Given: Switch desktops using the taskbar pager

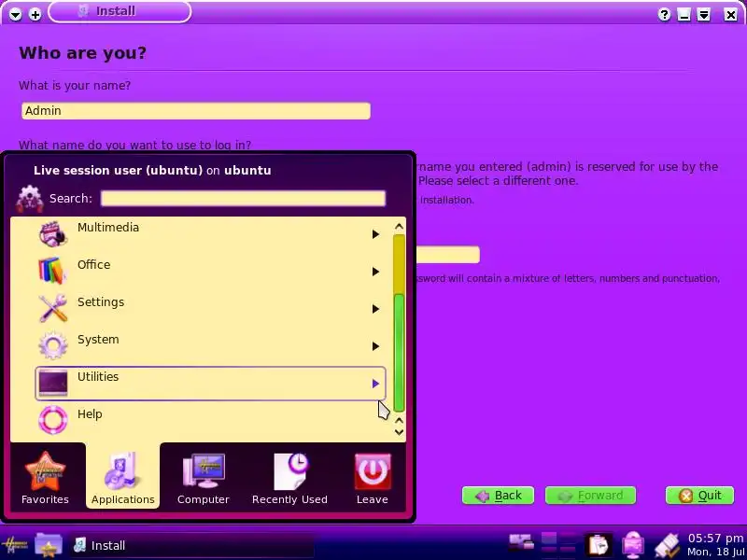Looking at the screenshot, I should (x=558, y=544).
